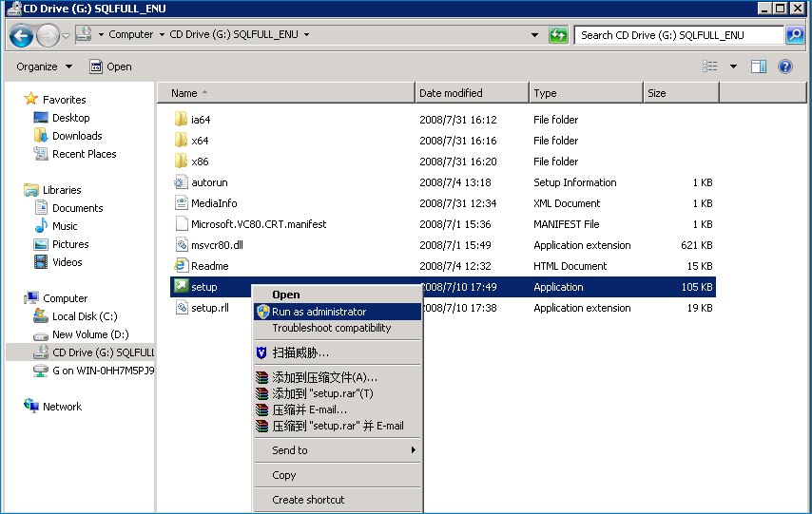Viewport: 812px width, 514px height.
Task: Choose Open in the context menu
Action: (x=338, y=295)
